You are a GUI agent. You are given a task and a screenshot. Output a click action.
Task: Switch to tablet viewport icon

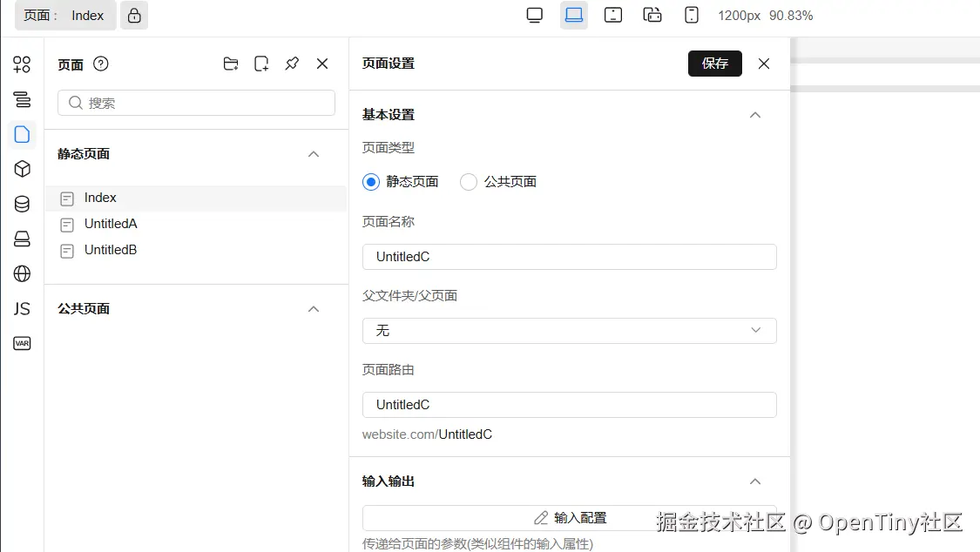click(613, 15)
